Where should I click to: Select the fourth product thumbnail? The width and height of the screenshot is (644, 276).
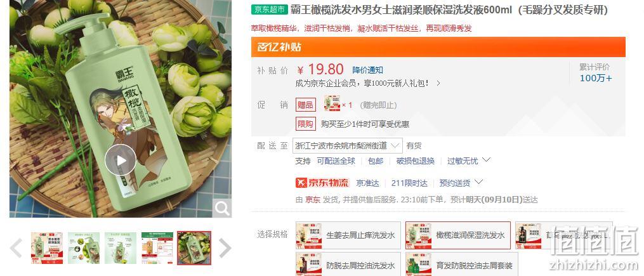tap(157, 248)
